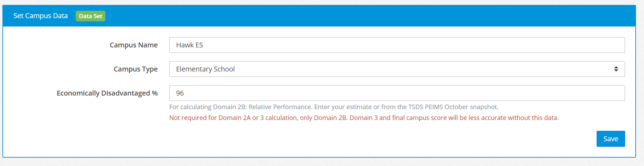Focus the Campus Name input field

pyautogui.click(x=396, y=45)
